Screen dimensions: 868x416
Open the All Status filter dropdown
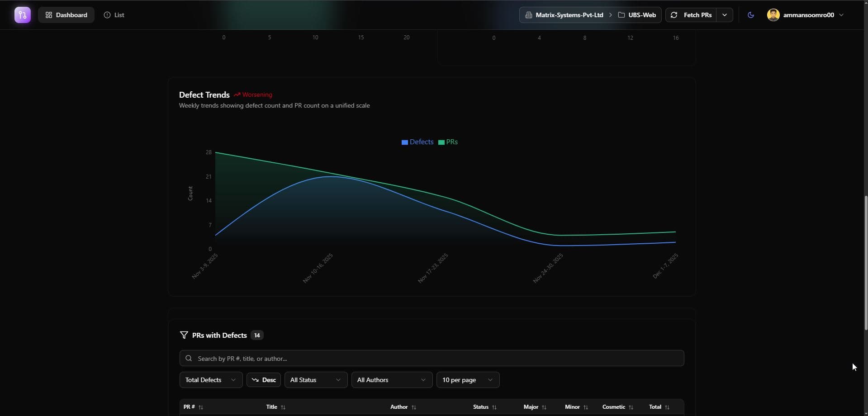tap(316, 380)
